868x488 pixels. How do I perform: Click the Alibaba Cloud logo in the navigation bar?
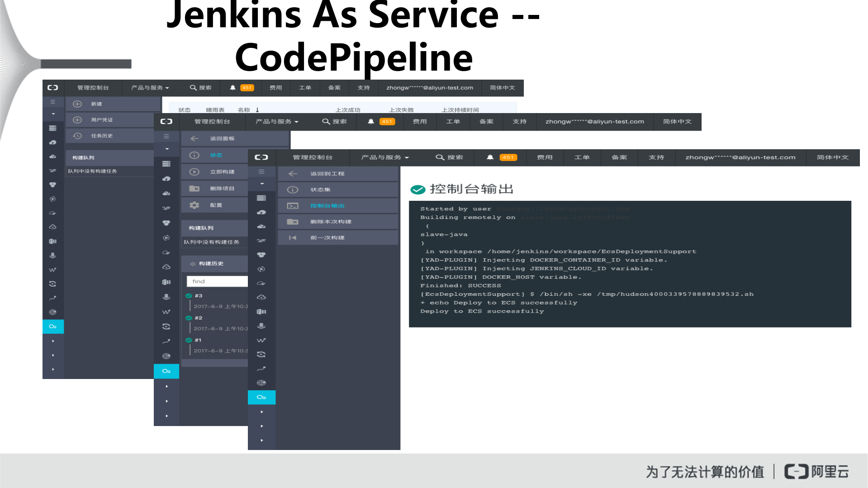(261, 157)
